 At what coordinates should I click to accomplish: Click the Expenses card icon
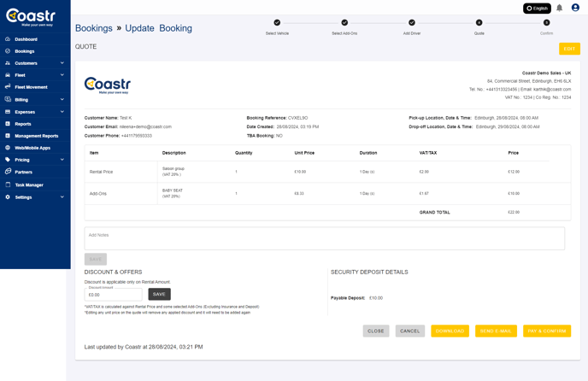pyautogui.click(x=8, y=112)
